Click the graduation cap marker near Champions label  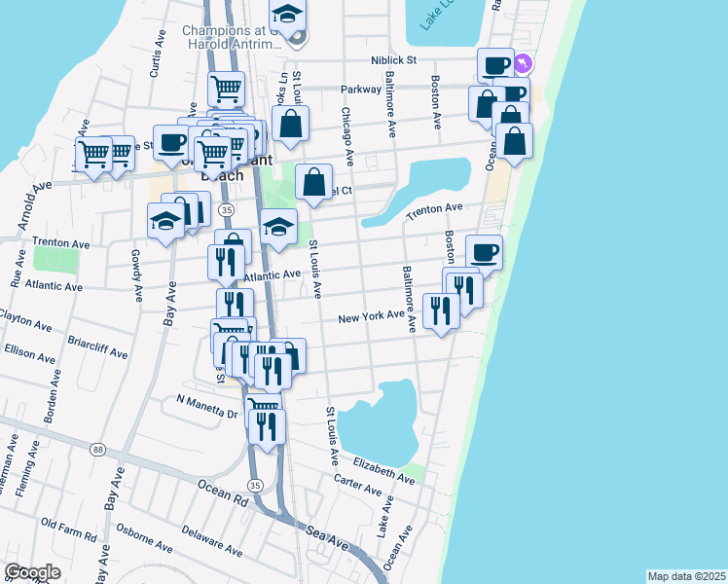287,17
